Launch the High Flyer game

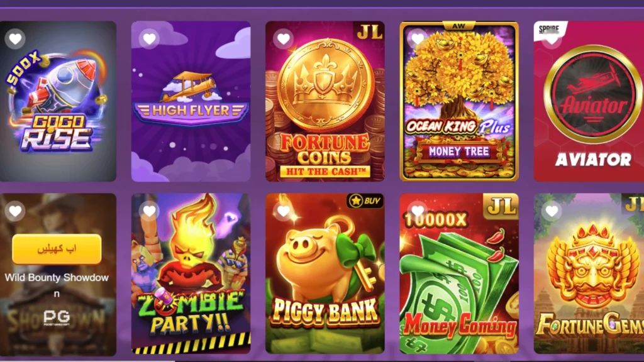191,101
